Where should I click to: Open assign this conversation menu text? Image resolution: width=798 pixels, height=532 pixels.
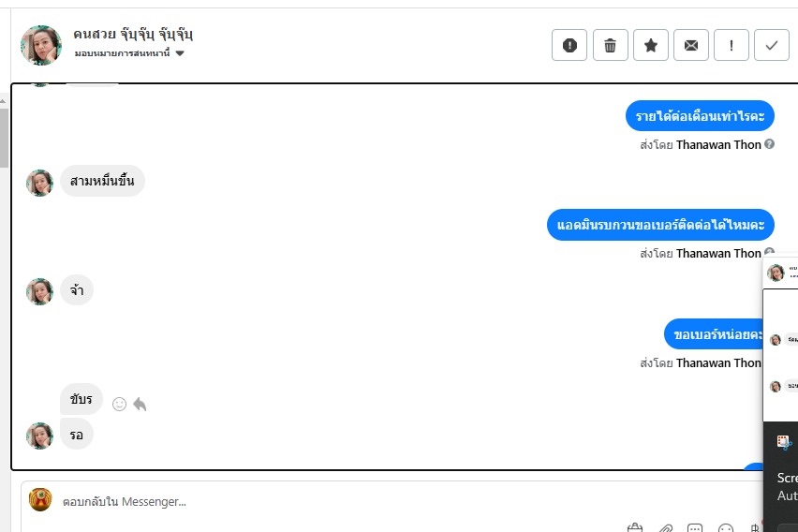tap(122, 53)
